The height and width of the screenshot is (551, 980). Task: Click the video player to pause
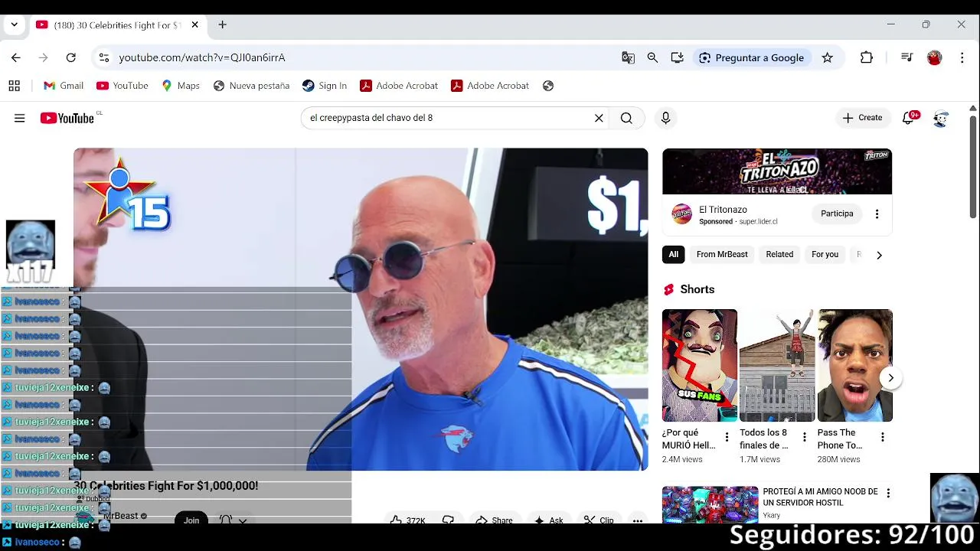361,309
